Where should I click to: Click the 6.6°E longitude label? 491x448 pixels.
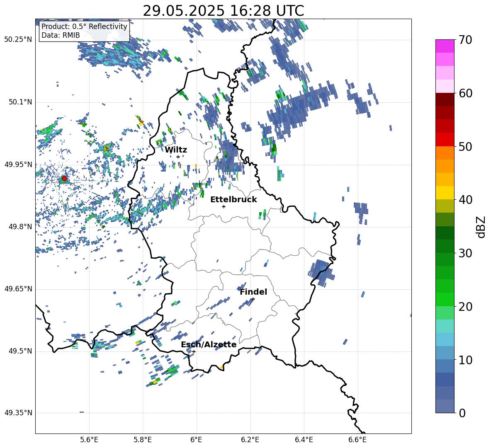point(357,440)
